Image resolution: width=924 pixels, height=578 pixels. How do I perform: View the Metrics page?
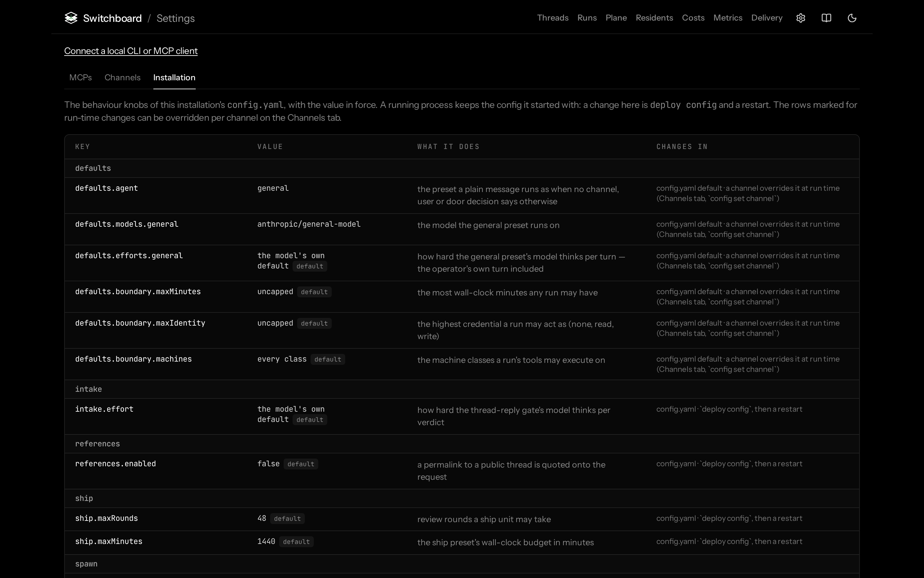coord(728,18)
